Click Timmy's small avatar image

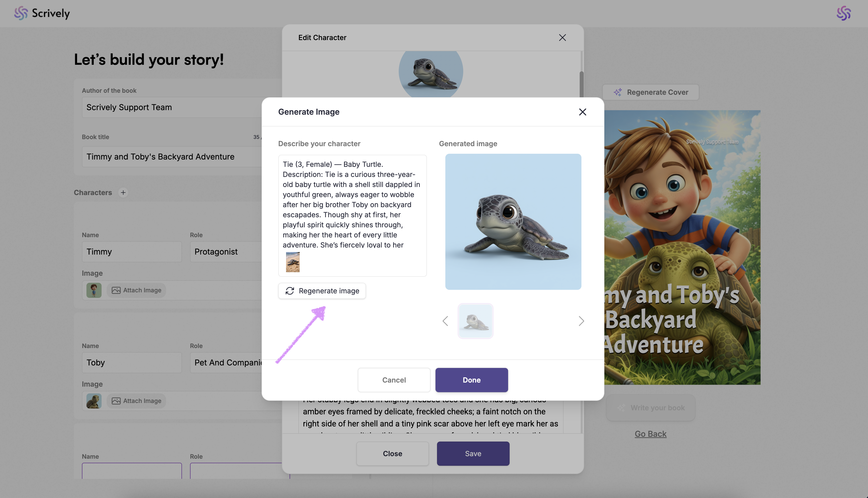click(x=94, y=290)
